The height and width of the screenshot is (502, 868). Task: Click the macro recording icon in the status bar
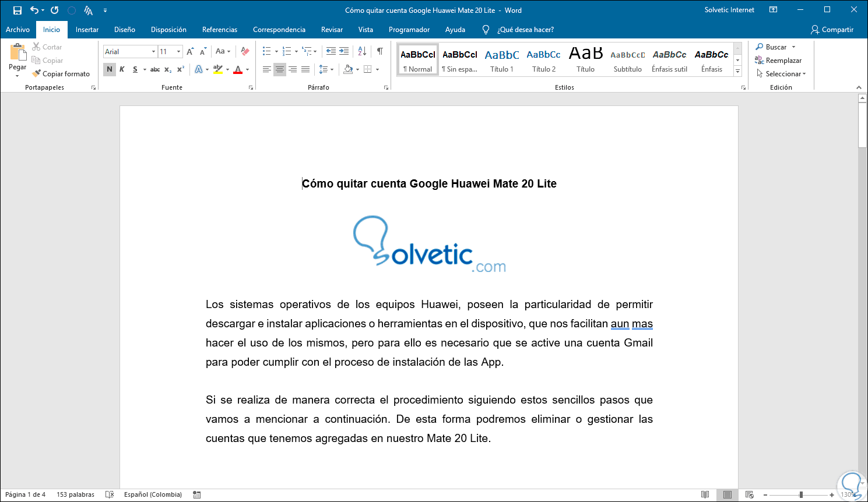pyautogui.click(x=197, y=494)
